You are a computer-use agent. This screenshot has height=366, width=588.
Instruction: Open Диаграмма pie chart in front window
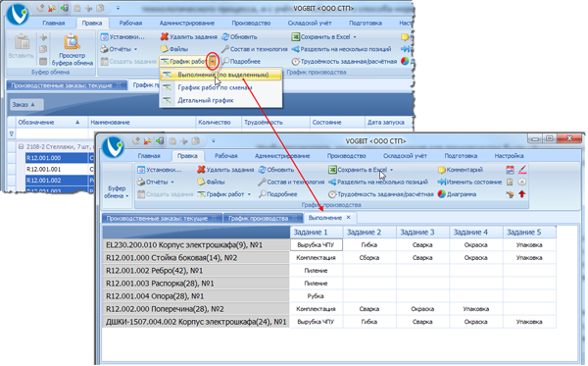(x=442, y=194)
